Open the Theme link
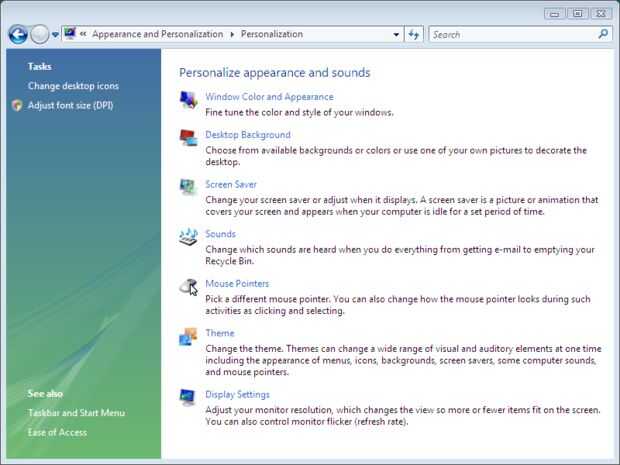Image resolution: width=620 pixels, height=465 pixels. 220,333
